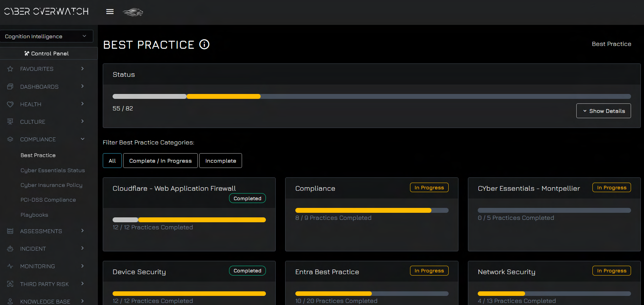644x305 pixels.
Task: Click the Cloudflare firewall progress bar
Action: 189,220
